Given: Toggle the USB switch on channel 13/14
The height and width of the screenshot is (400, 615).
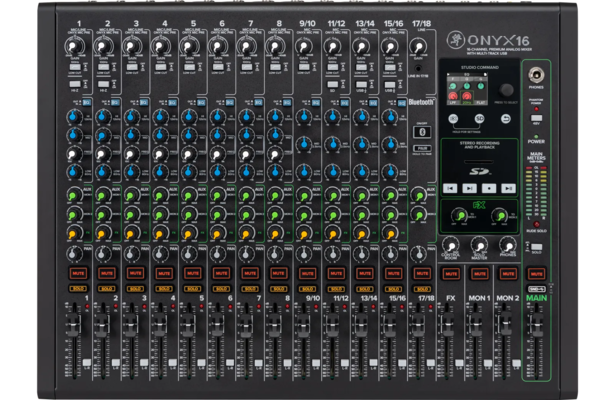Looking at the screenshot, I should point(361,84).
